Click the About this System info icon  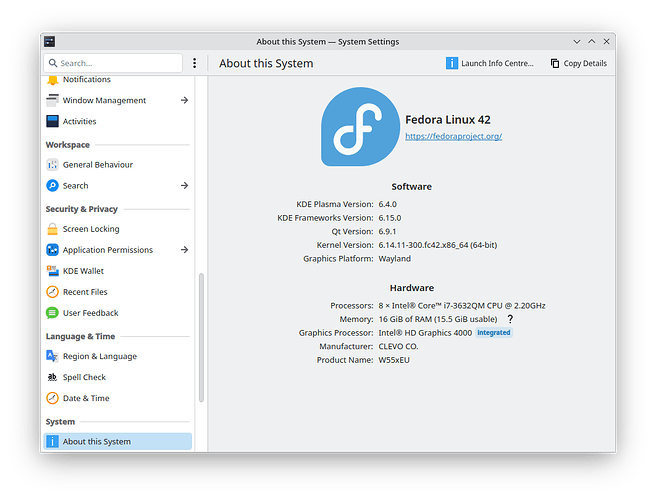[52, 441]
